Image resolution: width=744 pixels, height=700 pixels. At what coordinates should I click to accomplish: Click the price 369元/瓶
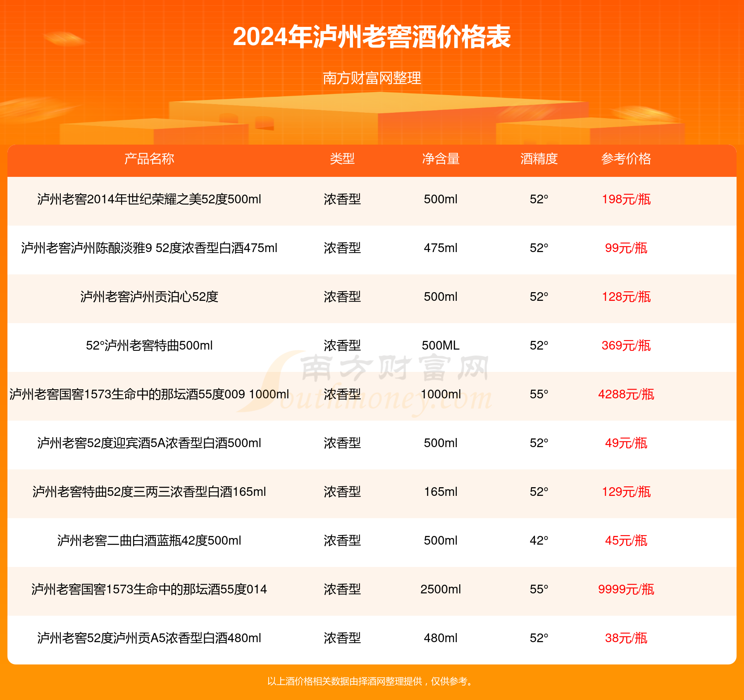click(626, 345)
